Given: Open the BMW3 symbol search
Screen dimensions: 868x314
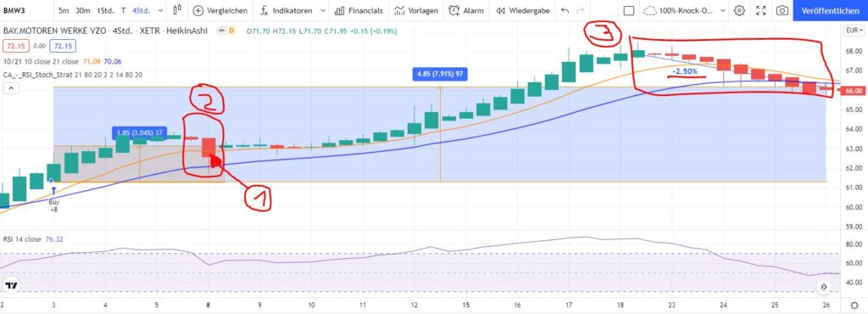Looking at the screenshot, I should [x=15, y=10].
